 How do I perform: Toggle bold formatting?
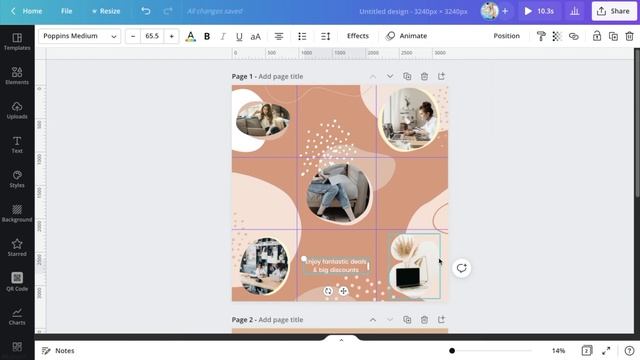207,36
